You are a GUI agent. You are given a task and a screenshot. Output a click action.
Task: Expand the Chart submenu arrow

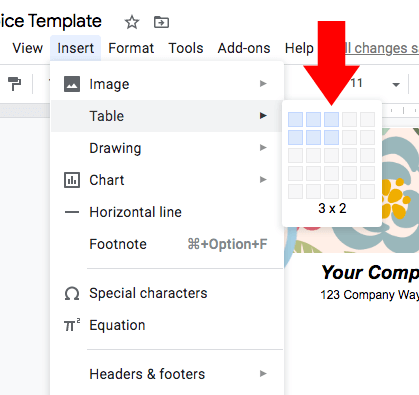[263, 180]
